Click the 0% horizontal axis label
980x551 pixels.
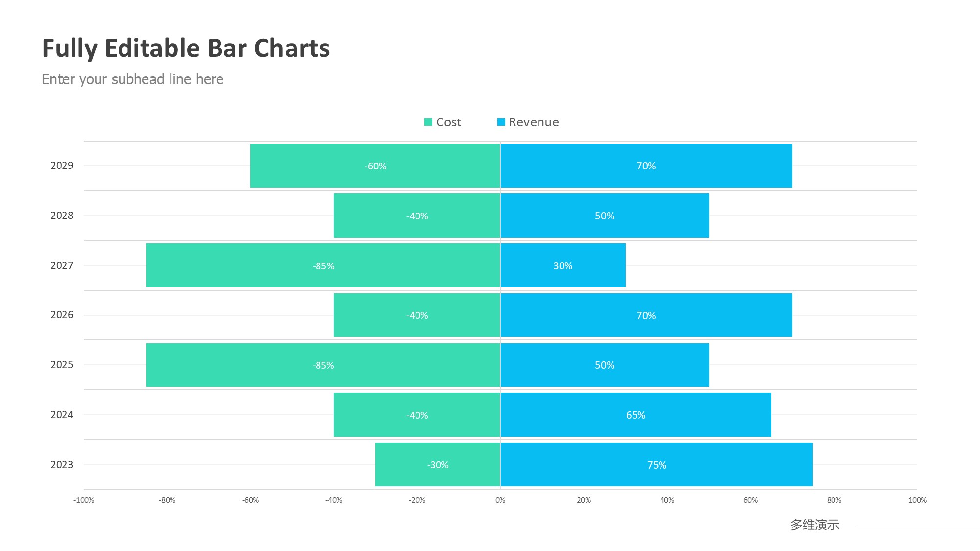(x=500, y=500)
